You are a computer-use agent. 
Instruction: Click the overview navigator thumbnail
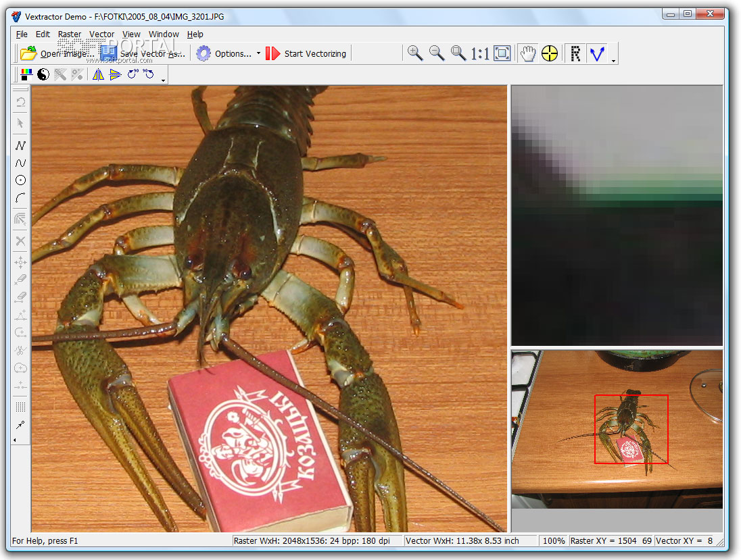click(617, 429)
